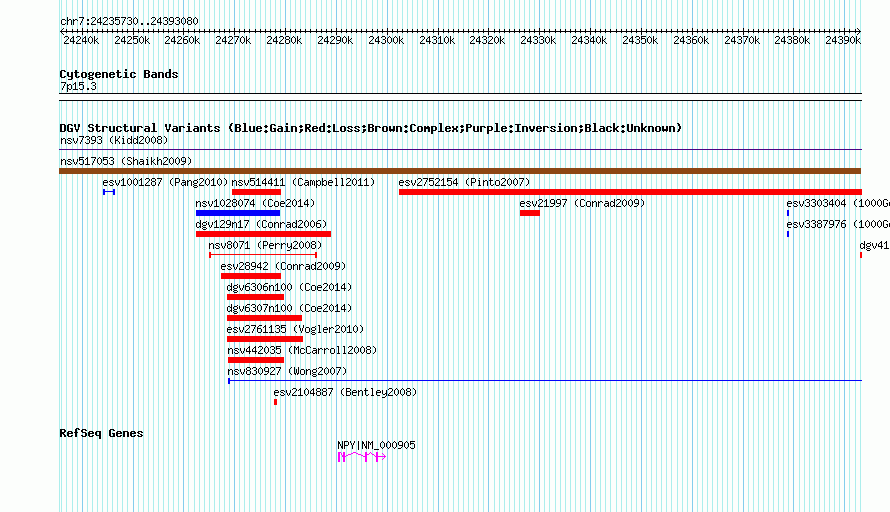This screenshot has height=512, width=890.
Task: Open the RefSeq Genes track heading
Action: point(101,433)
